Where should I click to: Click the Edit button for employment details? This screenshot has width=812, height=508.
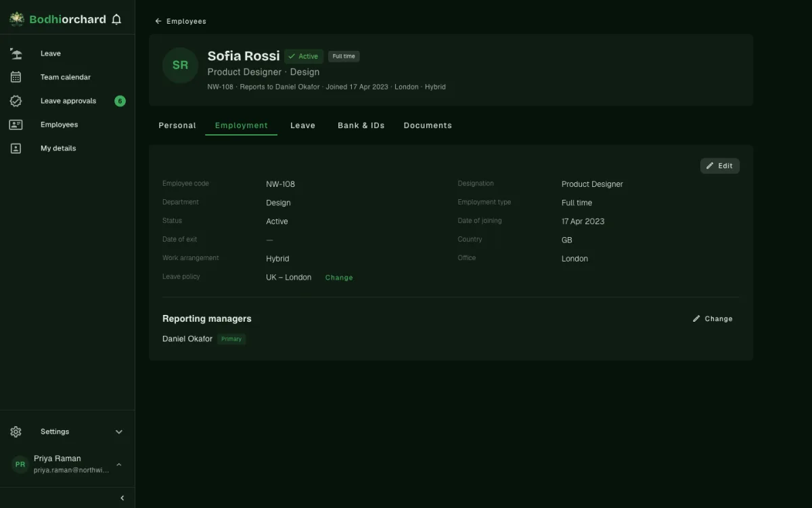point(720,166)
